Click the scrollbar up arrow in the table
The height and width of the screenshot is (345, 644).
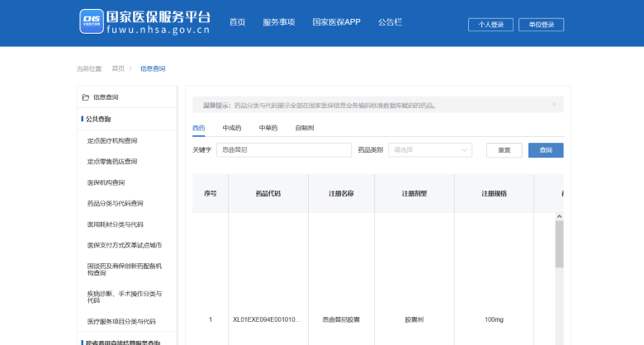(x=559, y=216)
